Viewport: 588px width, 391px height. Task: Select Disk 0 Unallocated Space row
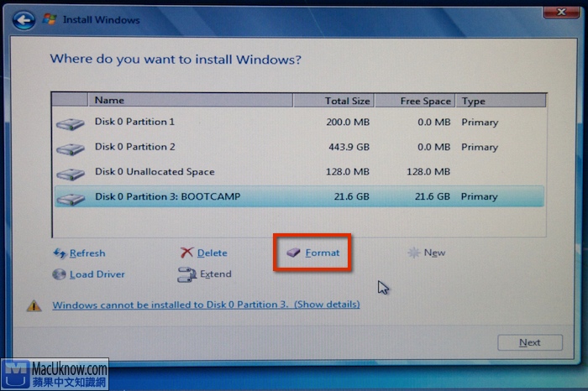coord(252,172)
